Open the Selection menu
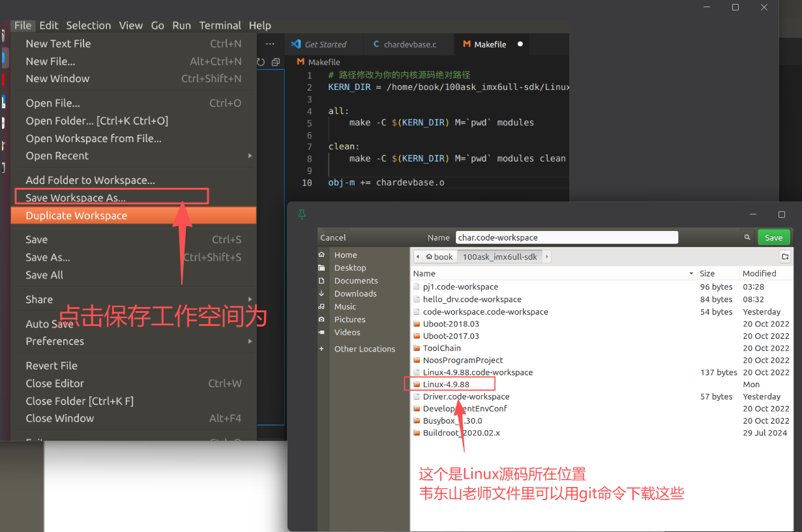Image resolution: width=802 pixels, height=532 pixels. point(89,25)
